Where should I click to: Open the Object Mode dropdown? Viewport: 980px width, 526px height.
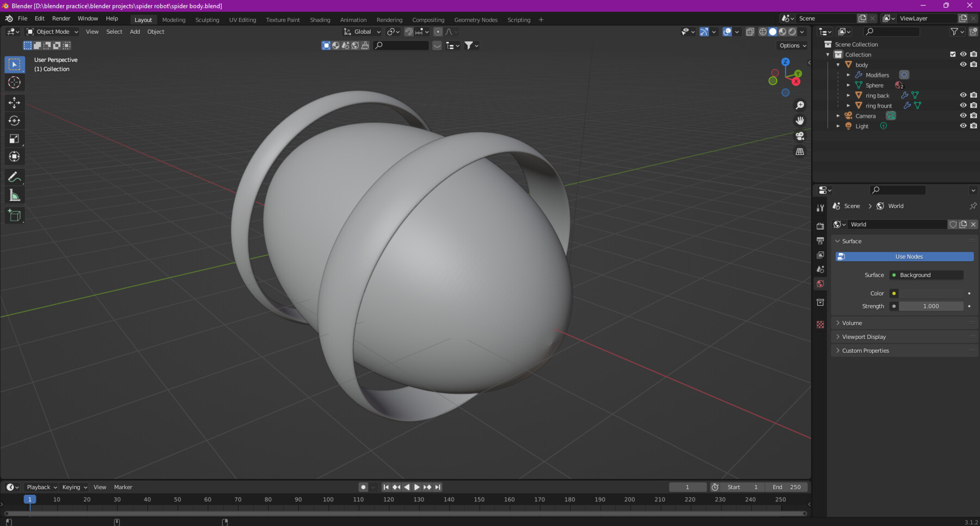(x=53, y=32)
